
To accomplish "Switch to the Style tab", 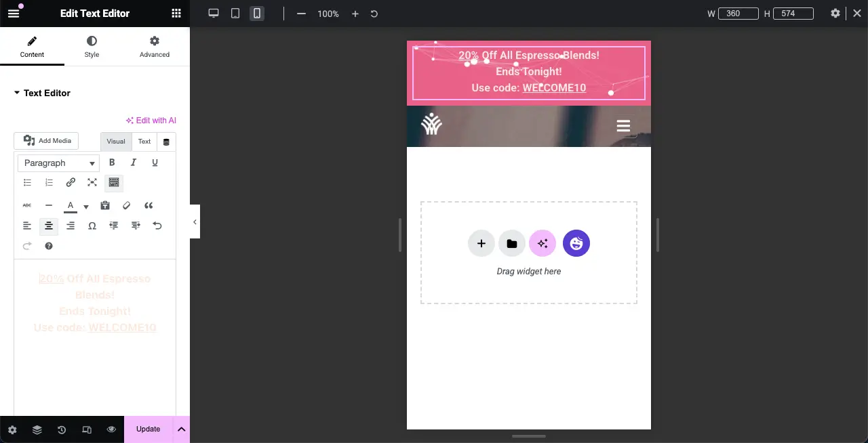I will pos(92,47).
